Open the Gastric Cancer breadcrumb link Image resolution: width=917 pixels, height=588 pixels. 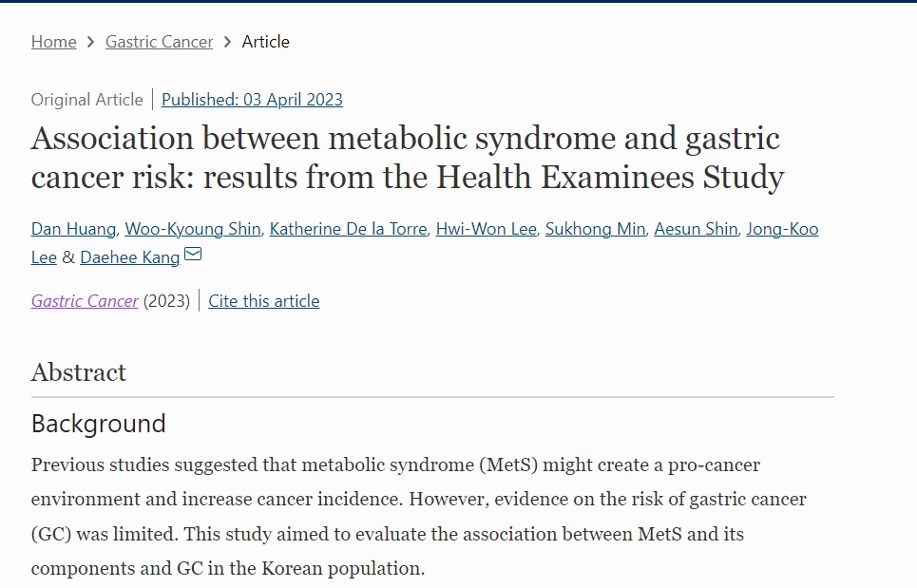(159, 42)
